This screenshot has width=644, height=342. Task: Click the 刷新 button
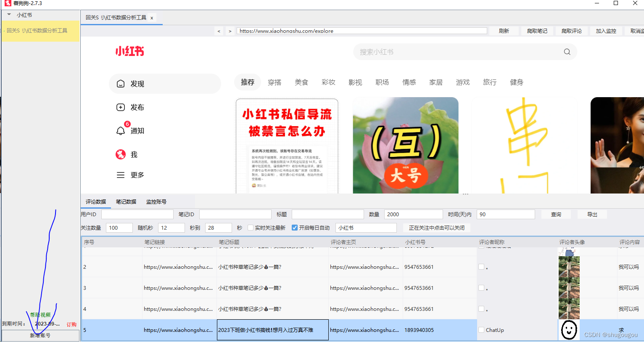[504, 31]
